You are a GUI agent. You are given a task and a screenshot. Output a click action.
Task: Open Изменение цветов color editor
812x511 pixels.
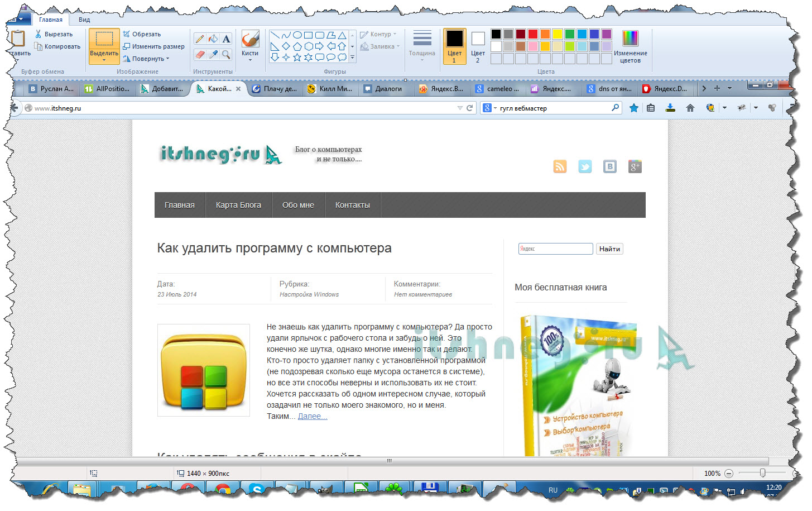(630, 46)
